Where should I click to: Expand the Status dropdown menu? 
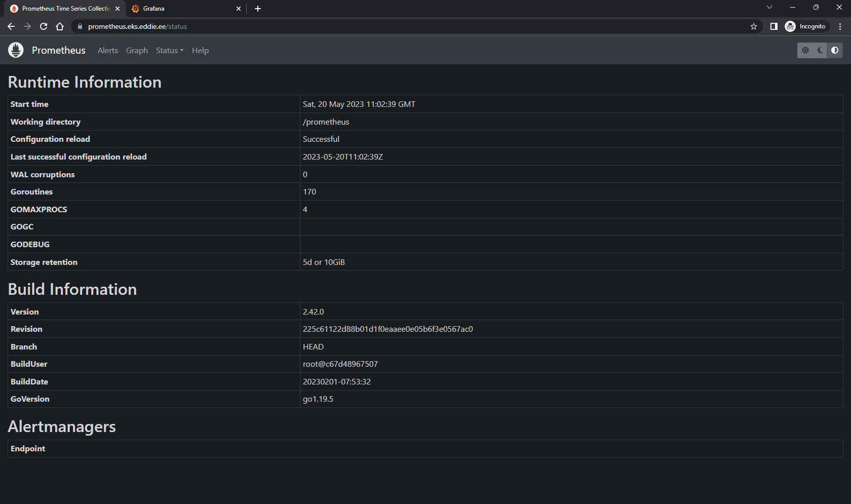170,50
